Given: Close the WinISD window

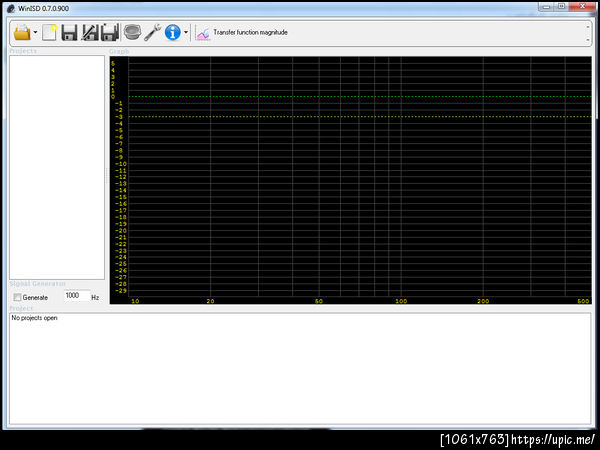Looking at the screenshot, I should click(x=582, y=7).
